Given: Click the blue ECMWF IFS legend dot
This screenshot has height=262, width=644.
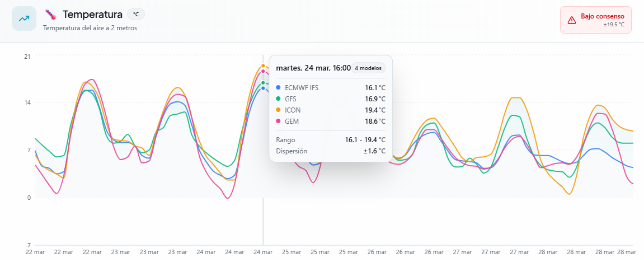Looking at the screenshot, I should [x=279, y=88].
